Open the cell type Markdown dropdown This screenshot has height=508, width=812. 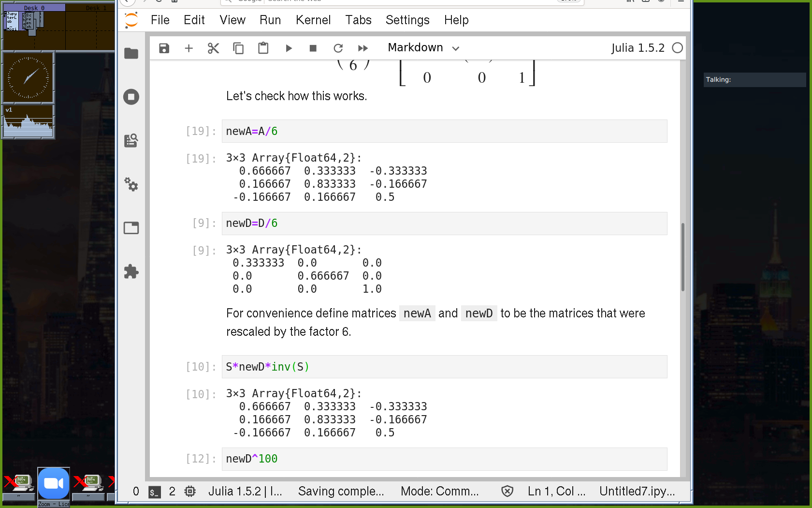click(x=423, y=48)
